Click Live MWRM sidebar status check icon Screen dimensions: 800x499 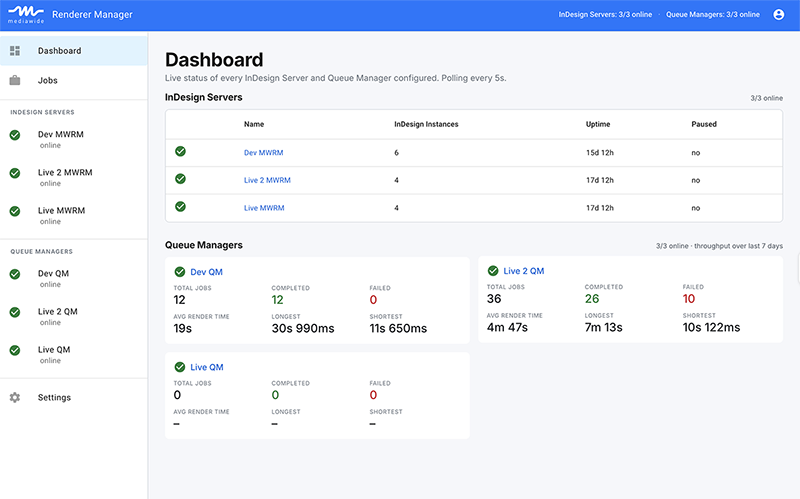(15, 211)
